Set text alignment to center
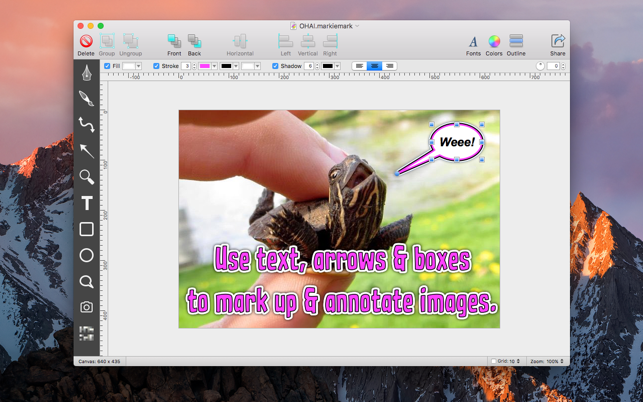The width and height of the screenshot is (643, 402). coord(374,66)
